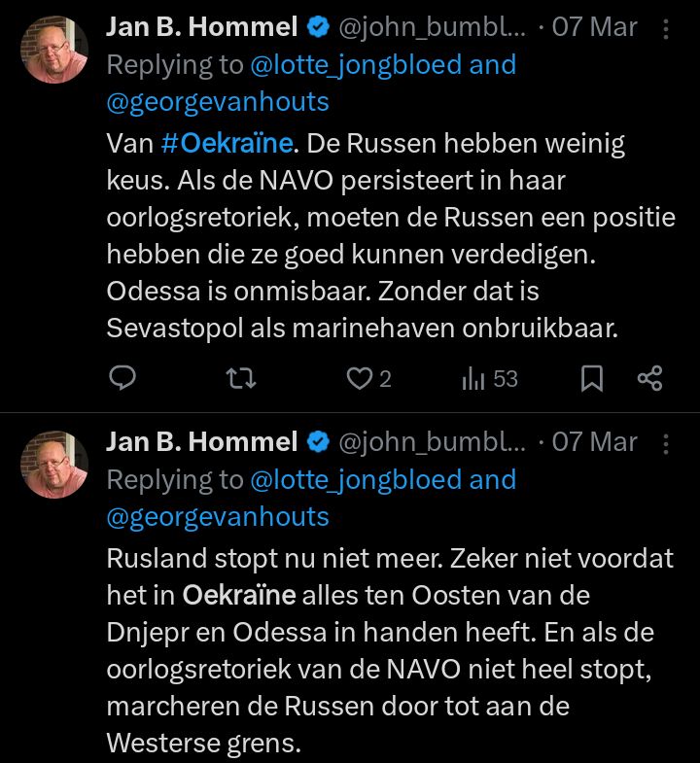Open the second tweet text about Rusland
Viewport: 700px width, 763px height.
pos(390,650)
